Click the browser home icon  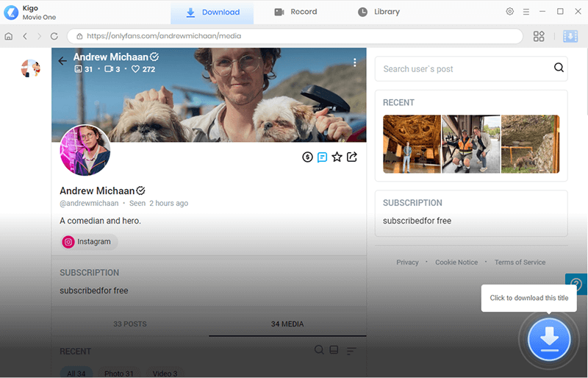click(9, 36)
